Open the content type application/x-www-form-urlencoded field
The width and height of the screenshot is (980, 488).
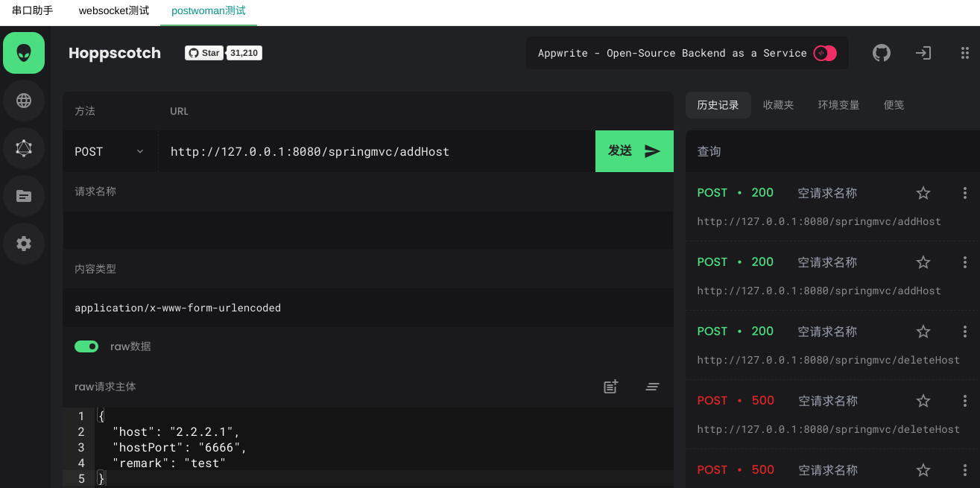(368, 308)
